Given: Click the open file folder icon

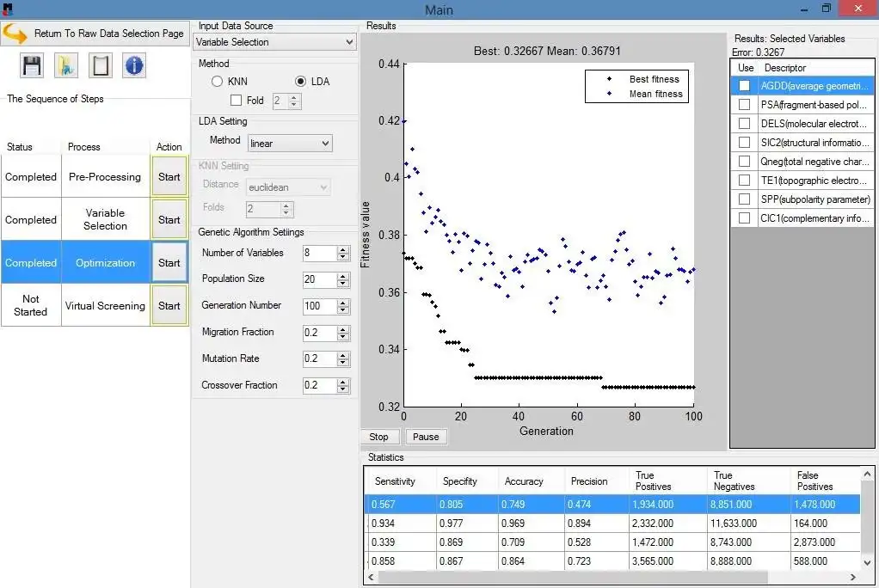Looking at the screenshot, I should click(66, 65).
